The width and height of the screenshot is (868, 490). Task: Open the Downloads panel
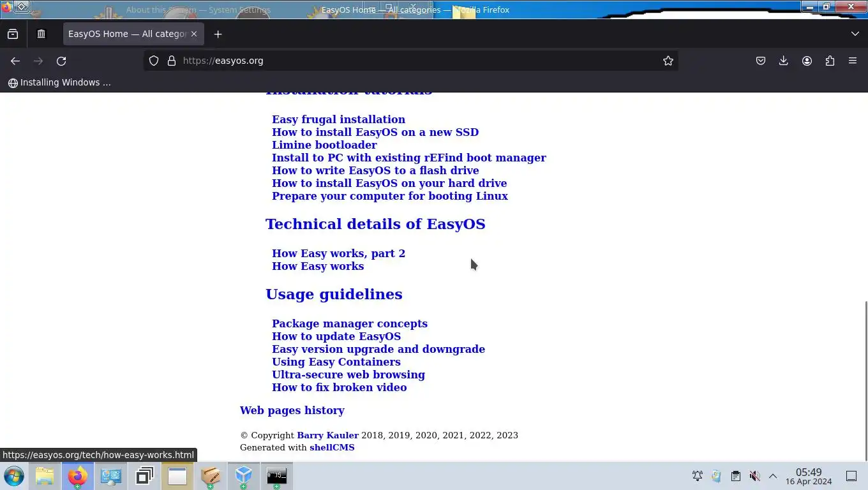click(x=784, y=61)
